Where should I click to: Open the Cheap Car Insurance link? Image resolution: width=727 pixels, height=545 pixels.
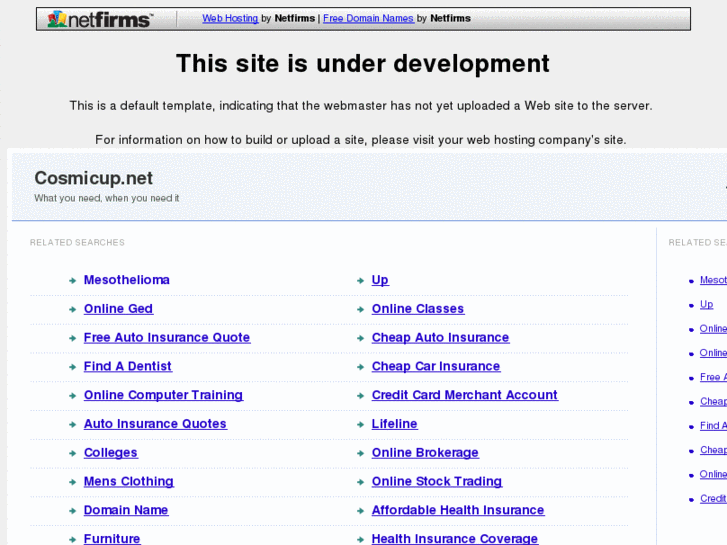click(x=436, y=366)
